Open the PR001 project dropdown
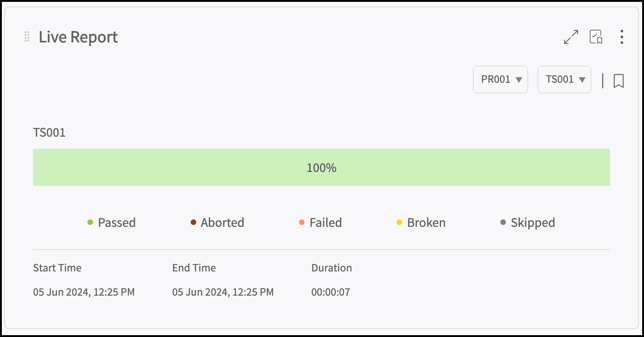This screenshot has height=337, width=644. point(500,79)
